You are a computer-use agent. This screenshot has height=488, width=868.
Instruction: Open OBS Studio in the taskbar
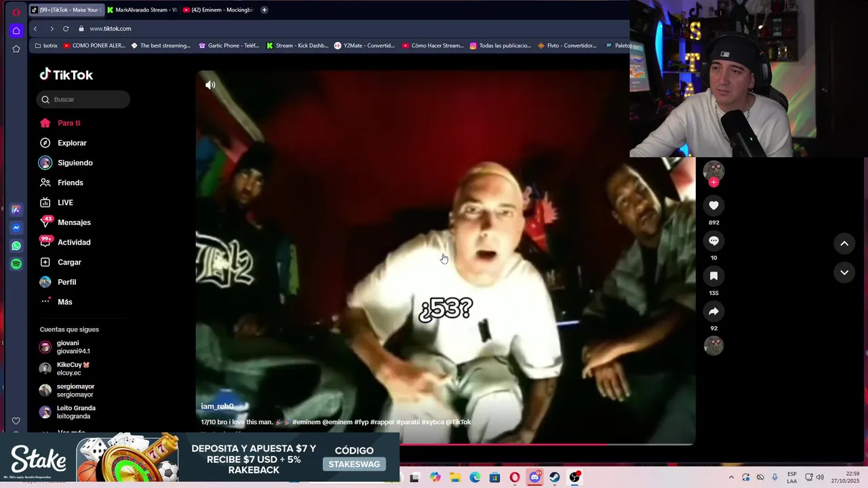(x=574, y=477)
